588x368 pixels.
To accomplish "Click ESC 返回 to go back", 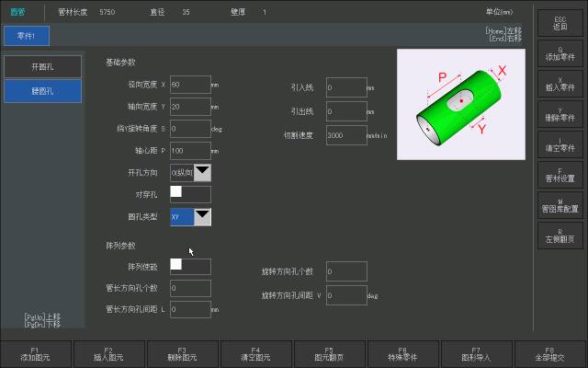I will point(560,23).
